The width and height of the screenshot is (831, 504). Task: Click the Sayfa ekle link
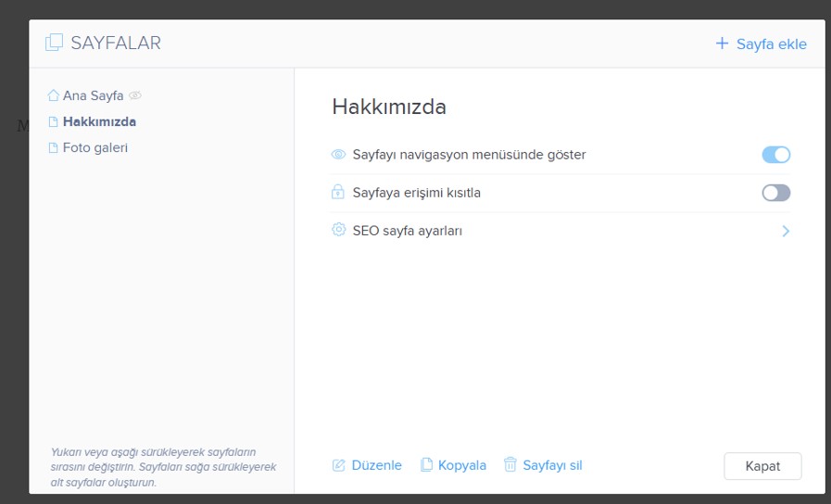point(771,44)
